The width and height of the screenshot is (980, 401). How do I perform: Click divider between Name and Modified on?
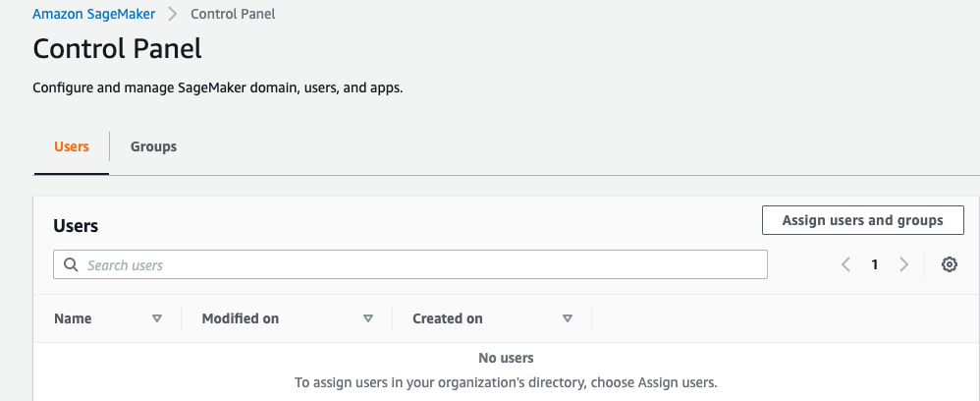point(182,318)
